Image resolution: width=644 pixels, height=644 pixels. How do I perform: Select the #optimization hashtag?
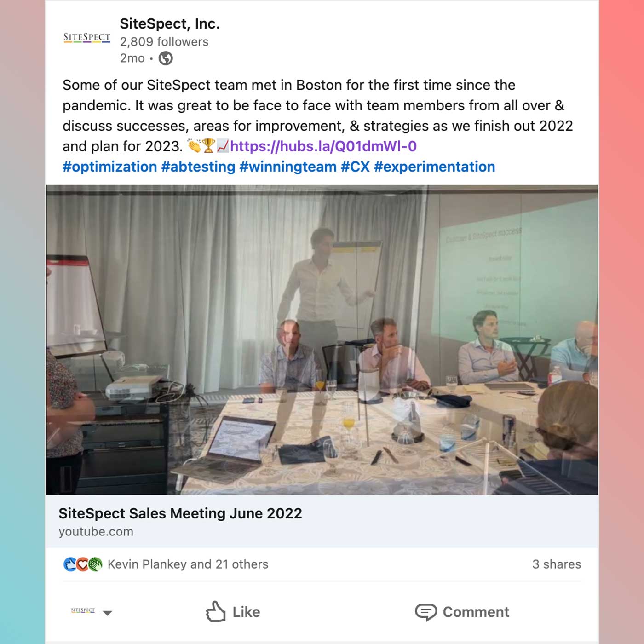pos(110,167)
